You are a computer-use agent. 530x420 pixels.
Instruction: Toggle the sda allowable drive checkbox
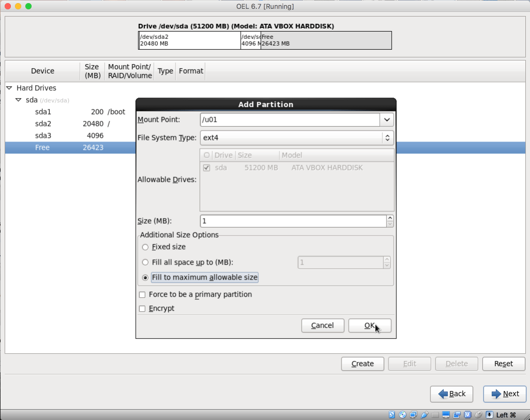(x=207, y=168)
